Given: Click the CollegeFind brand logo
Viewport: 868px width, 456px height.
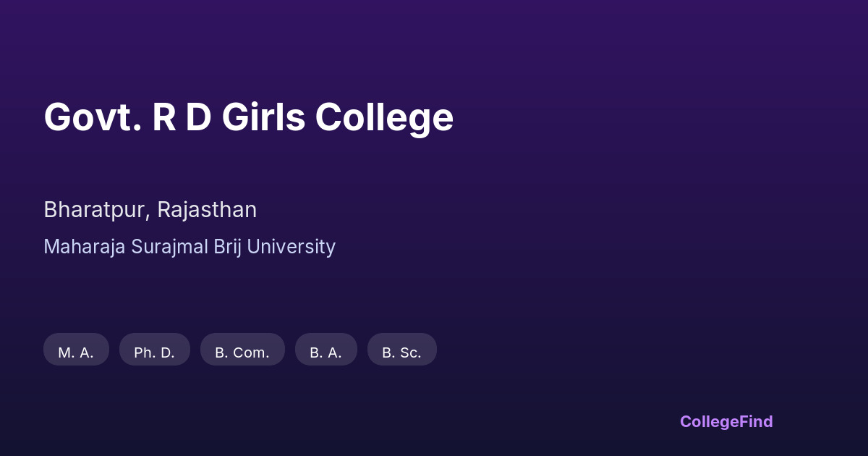Looking at the screenshot, I should [x=726, y=421].
